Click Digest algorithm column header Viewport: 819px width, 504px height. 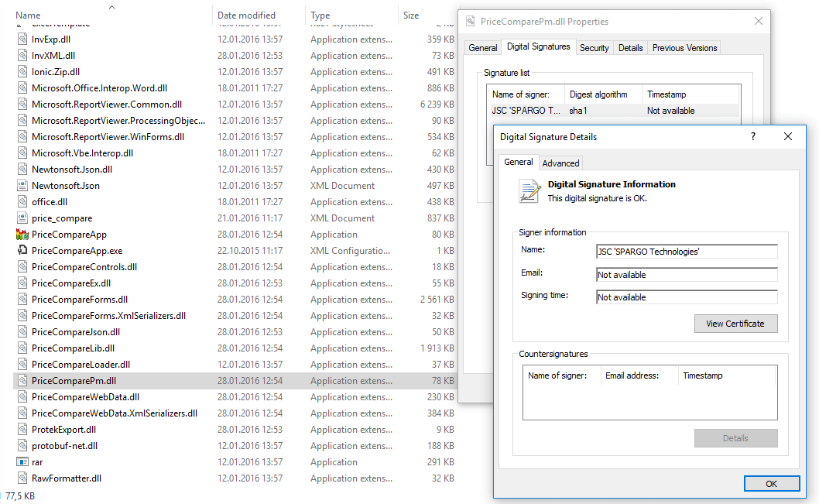point(603,94)
